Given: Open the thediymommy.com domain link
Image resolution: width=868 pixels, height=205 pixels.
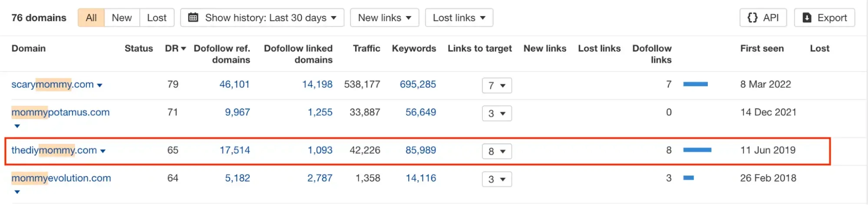Looking at the screenshot, I should tap(54, 150).
